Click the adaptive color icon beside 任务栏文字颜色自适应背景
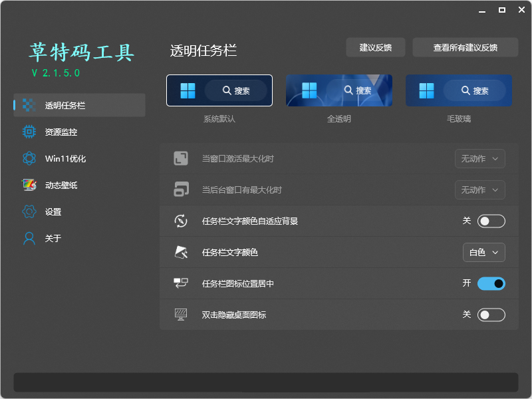Viewport: 532px width, 399px height. 181,221
